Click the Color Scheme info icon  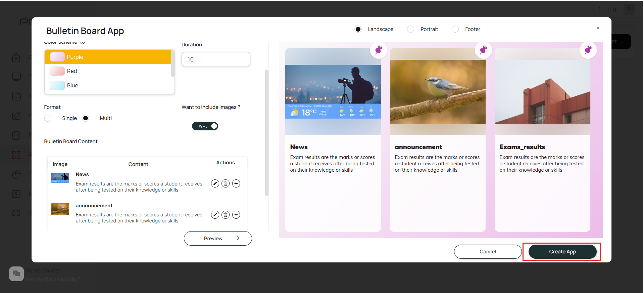(83, 42)
